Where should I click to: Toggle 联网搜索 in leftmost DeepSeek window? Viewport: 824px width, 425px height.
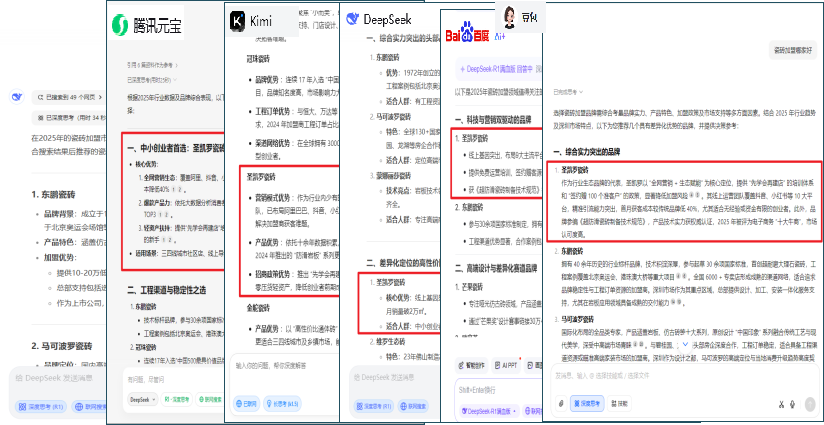[x=90, y=406]
